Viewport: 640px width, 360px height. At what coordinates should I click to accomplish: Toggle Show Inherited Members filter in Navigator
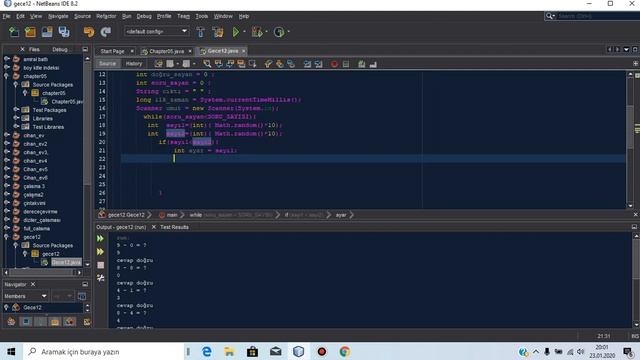(x=11, y=322)
